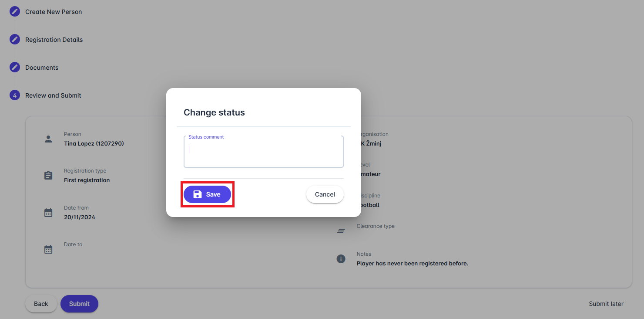Click the Registration type clipboard icon
Viewport: 644px width, 319px height.
click(x=48, y=176)
